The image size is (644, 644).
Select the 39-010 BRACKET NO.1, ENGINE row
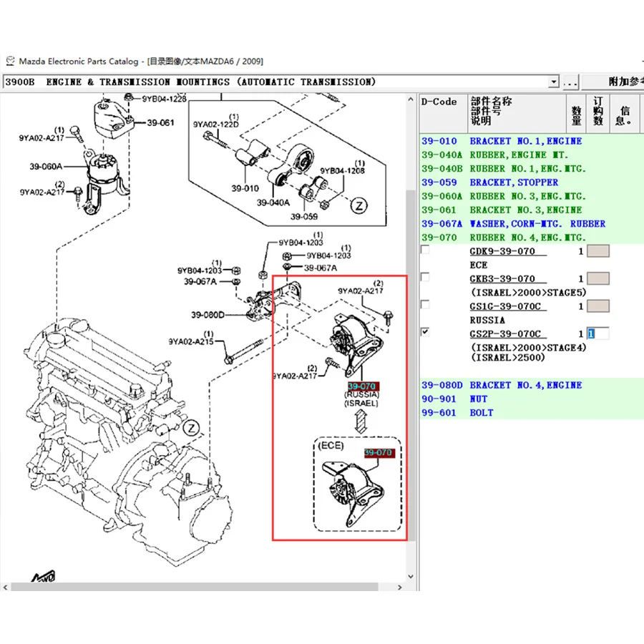pyautogui.click(x=532, y=141)
